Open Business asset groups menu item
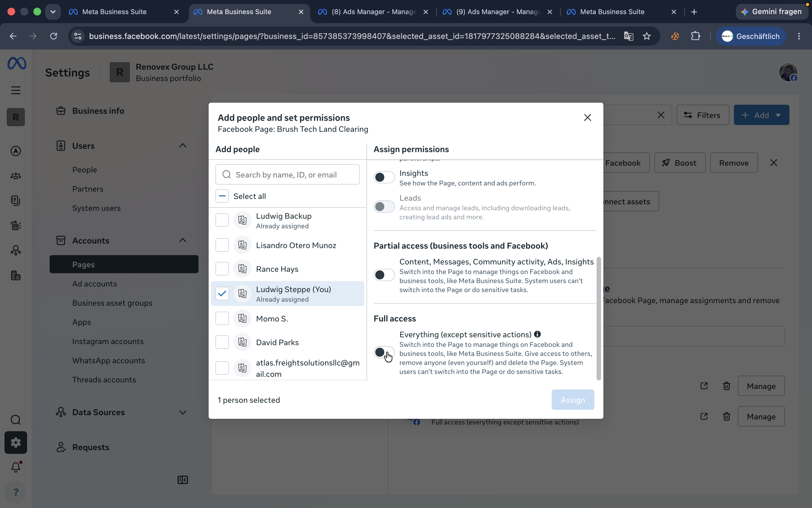The image size is (812, 508). (112, 303)
